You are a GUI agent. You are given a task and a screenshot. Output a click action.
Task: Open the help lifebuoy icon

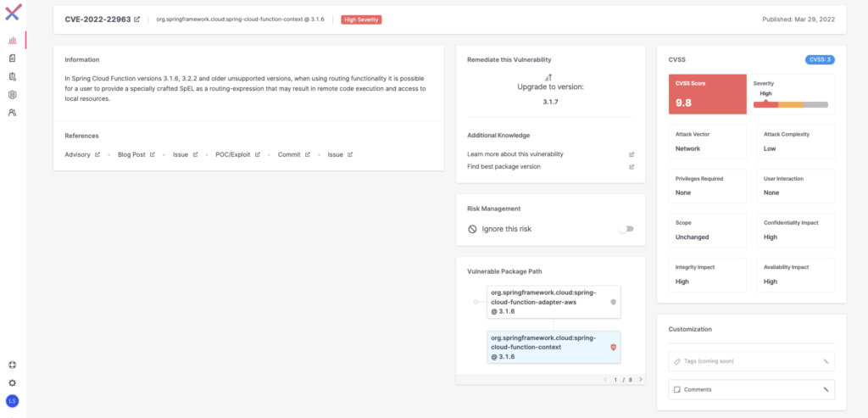click(12, 365)
